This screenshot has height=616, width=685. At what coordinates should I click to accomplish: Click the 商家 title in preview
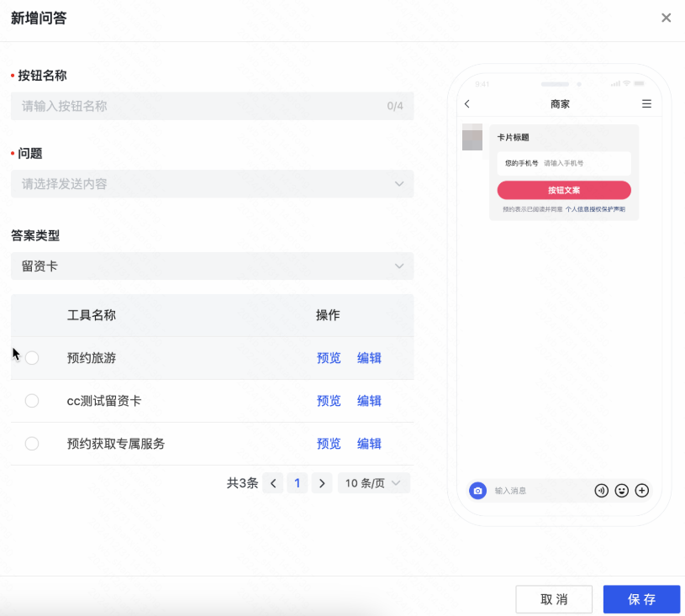coord(560,104)
